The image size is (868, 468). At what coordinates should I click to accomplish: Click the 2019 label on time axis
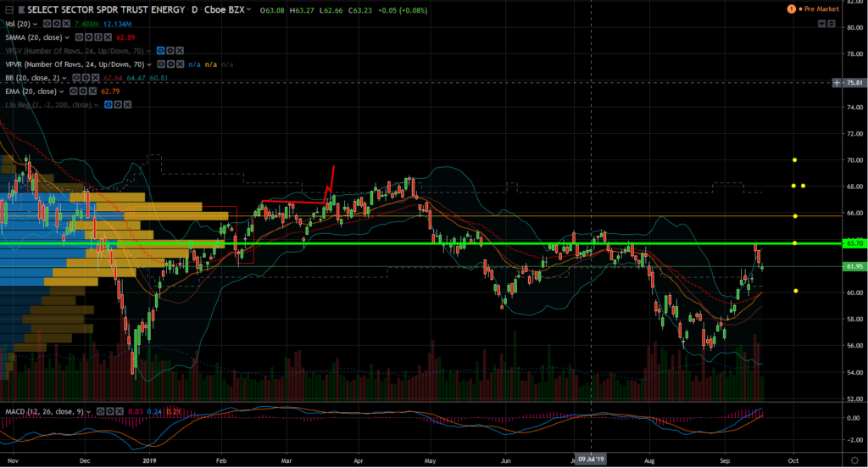(x=149, y=460)
